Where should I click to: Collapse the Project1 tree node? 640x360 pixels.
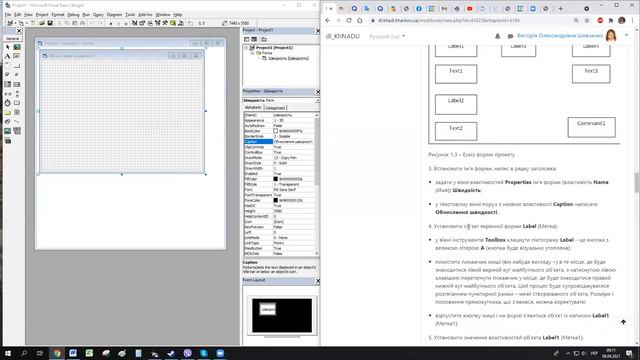point(247,48)
